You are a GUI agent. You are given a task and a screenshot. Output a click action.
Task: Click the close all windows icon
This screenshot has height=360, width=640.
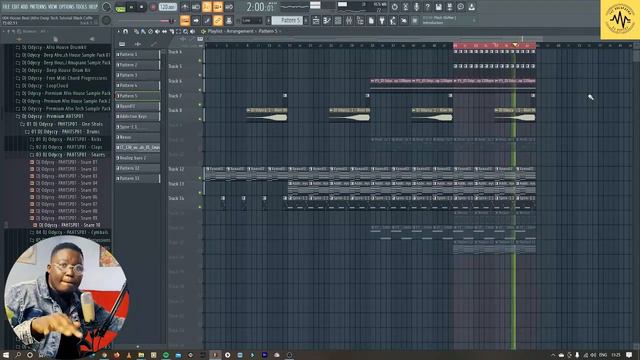tap(404, 20)
